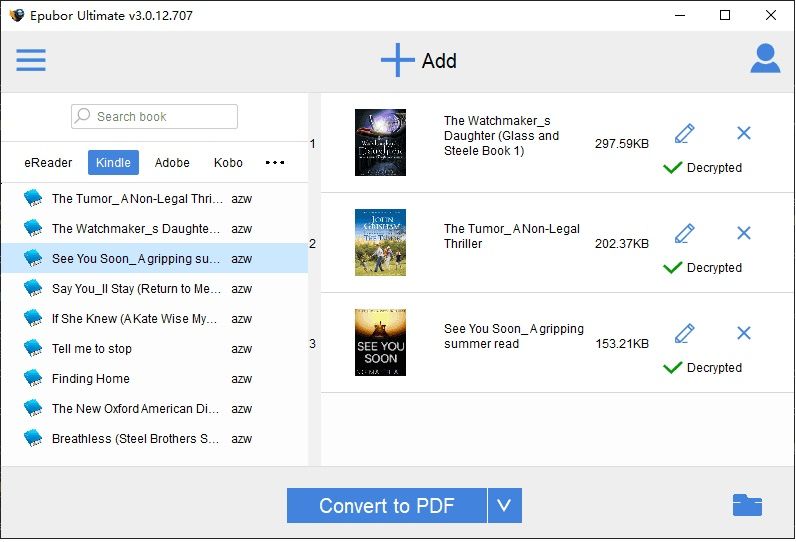Click book icon beside The Tumor_A Non-Legal Thri…

click(33, 198)
